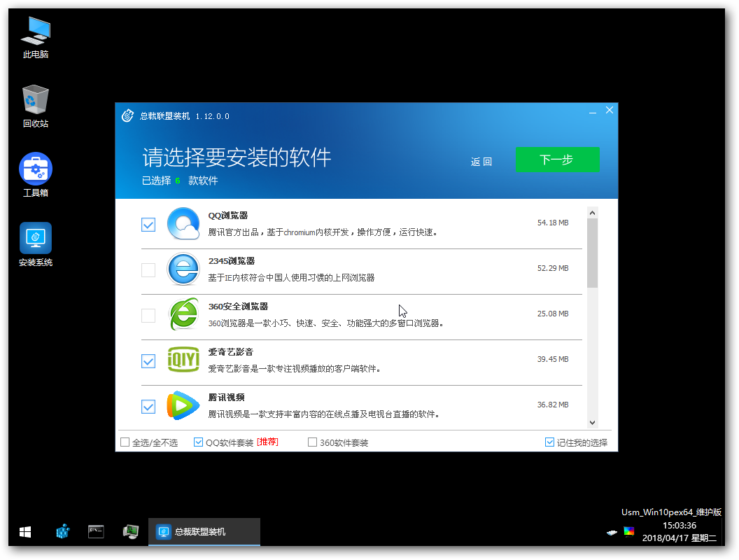
Task: Click the 2345浏览器 description text
Action: click(x=291, y=278)
